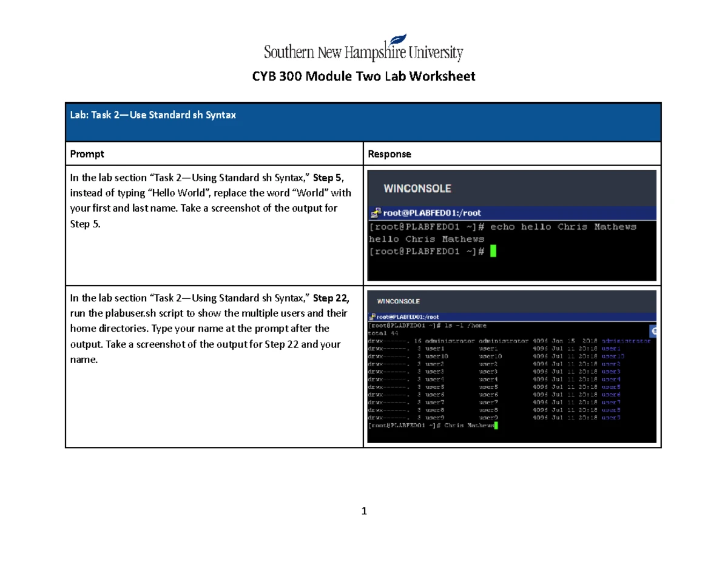The height and width of the screenshot is (562, 728).
Task: Click the blue circular button at second screenshot's right edge
Action: (x=653, y=330)
